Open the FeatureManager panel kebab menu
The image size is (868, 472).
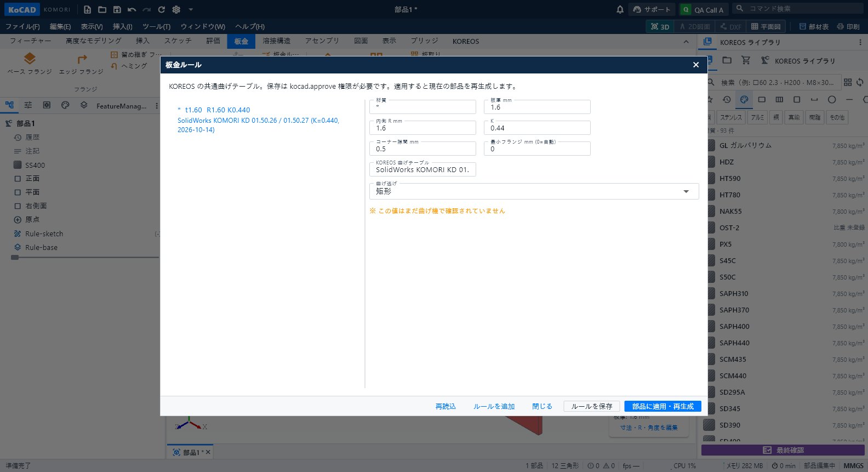coord(157,106)
